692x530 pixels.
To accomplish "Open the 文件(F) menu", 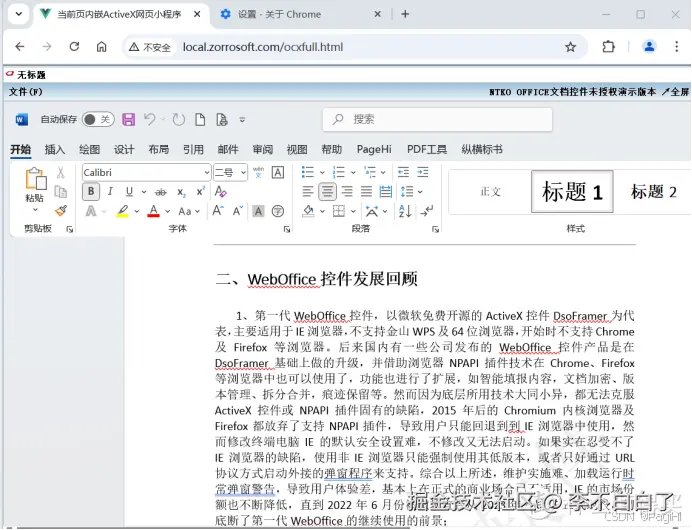I will (26, 92).
